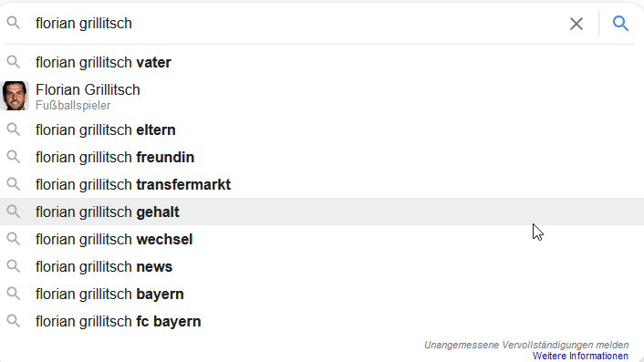Pick the 'florian grillitsch wechsel' suggestion
This screenshot has width=644, height=362.
(322, 239)
